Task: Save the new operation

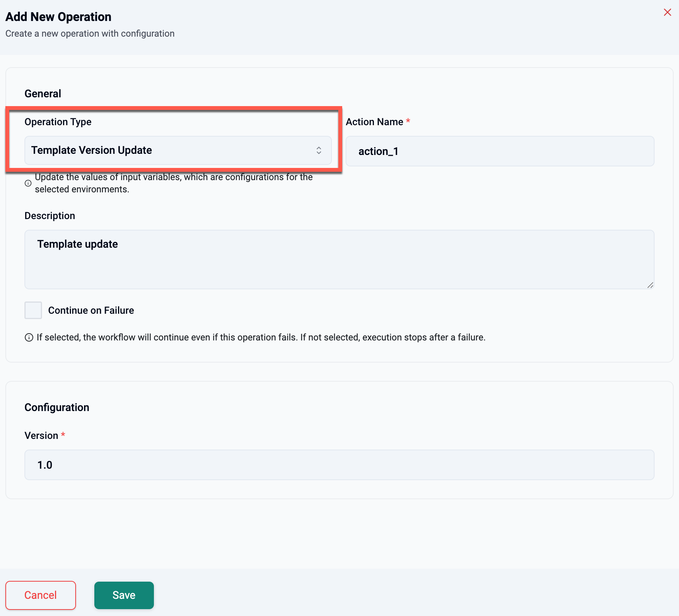Action: tap(124, 595)
